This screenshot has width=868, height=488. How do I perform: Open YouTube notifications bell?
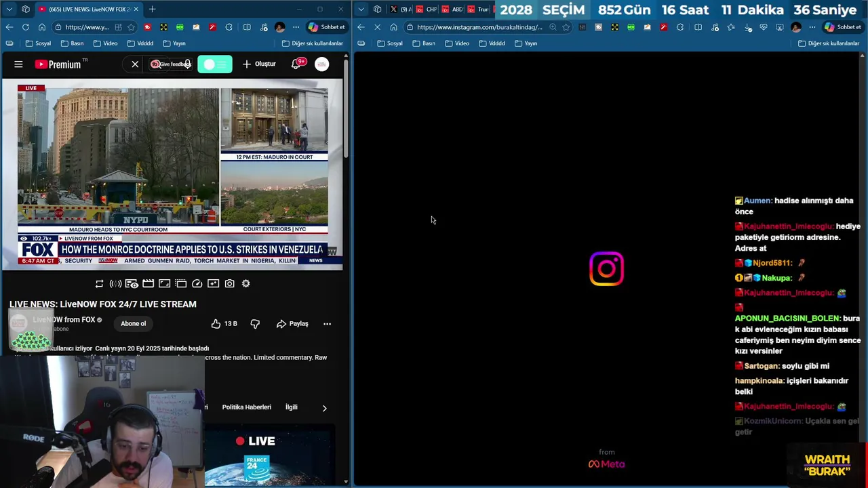point(296,64)
